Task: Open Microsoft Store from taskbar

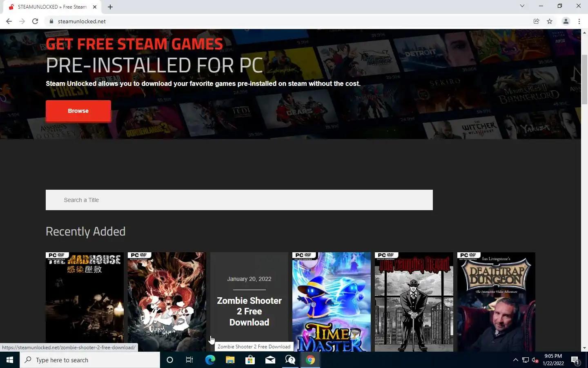Action: tap(250, 360)
